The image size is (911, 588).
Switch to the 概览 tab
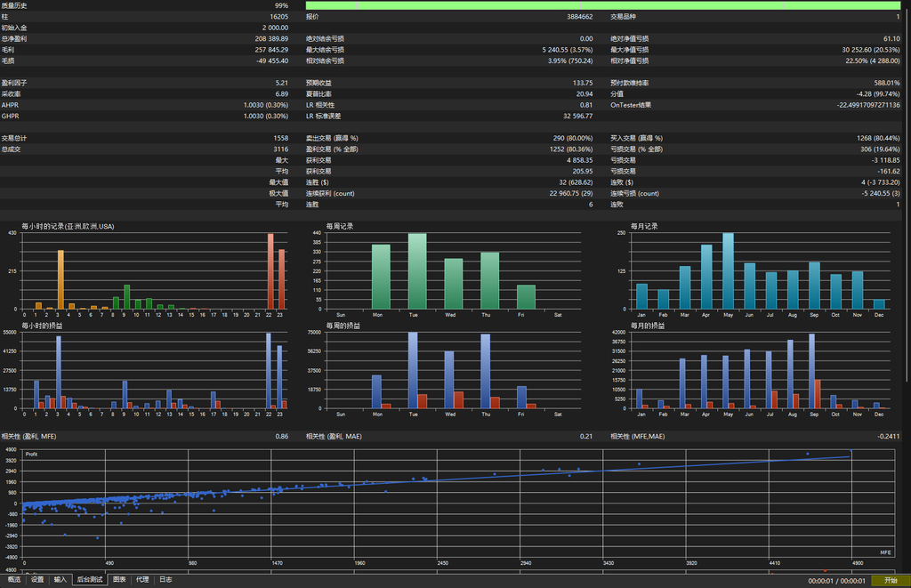point(14,579)
